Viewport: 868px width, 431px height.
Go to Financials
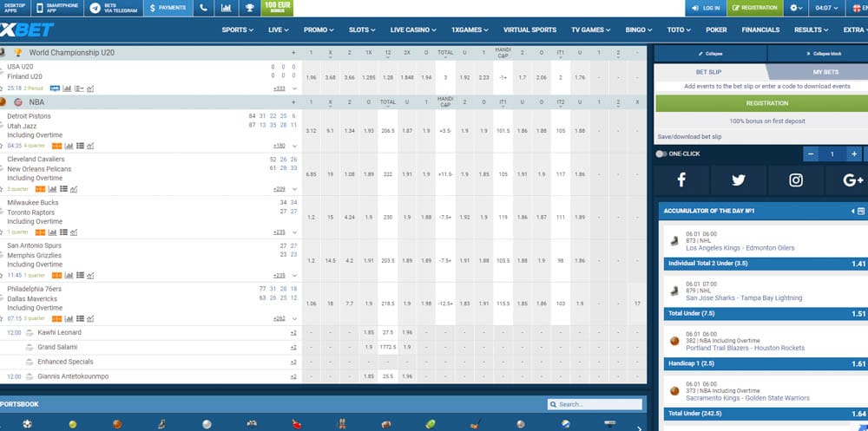pos(760,29)
